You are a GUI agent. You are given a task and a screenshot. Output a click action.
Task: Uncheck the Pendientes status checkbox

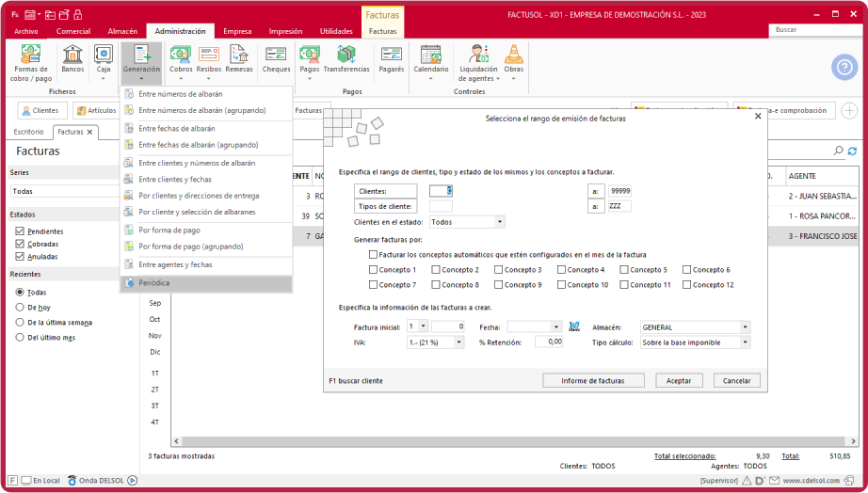[x=21, y=231]
